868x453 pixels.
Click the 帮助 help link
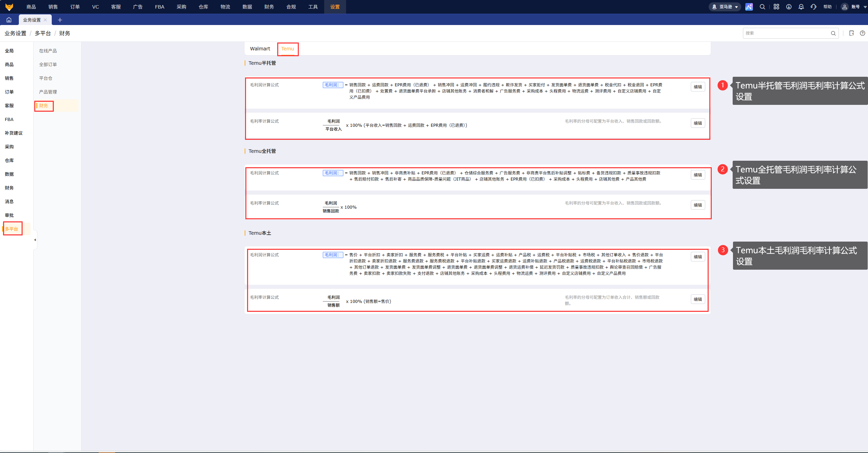(828, 7)
